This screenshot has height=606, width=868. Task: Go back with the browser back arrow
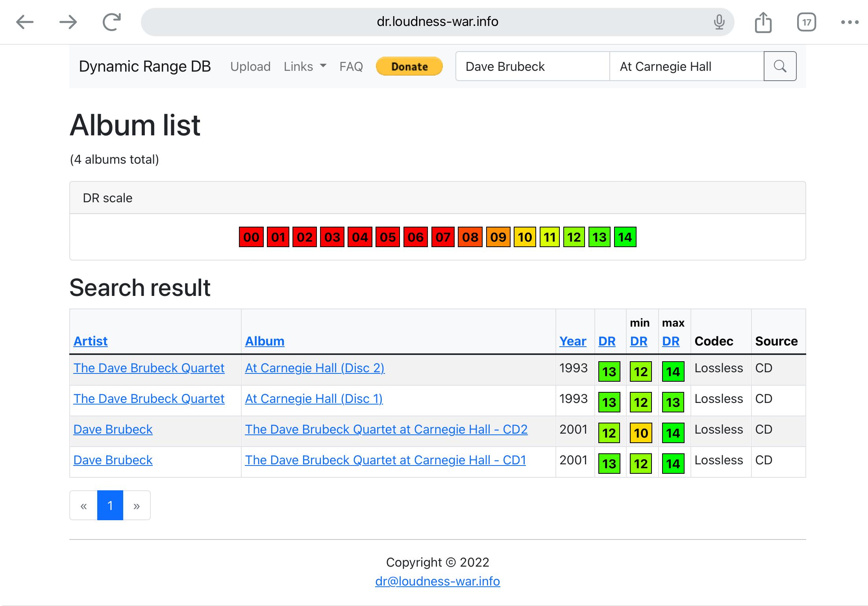25,22
